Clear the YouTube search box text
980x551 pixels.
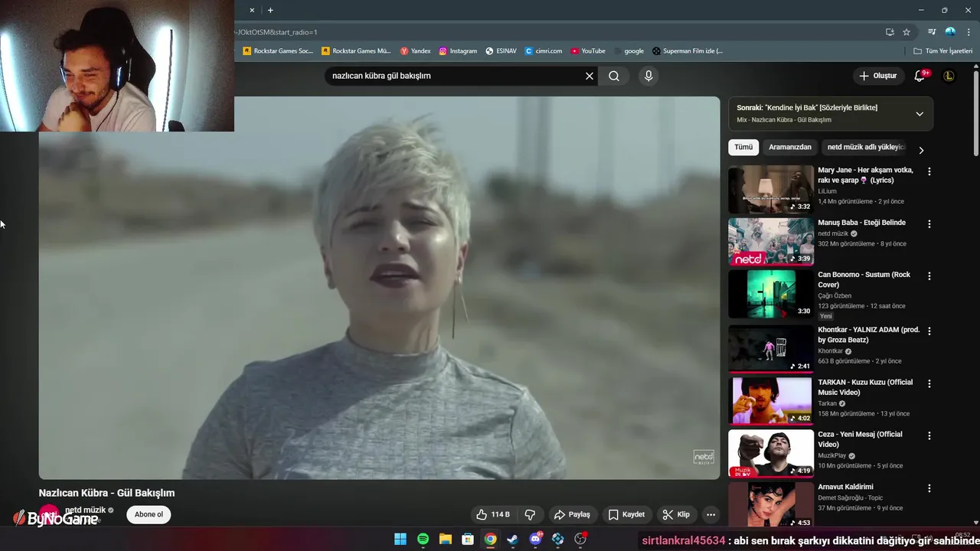tap(590, 76)
